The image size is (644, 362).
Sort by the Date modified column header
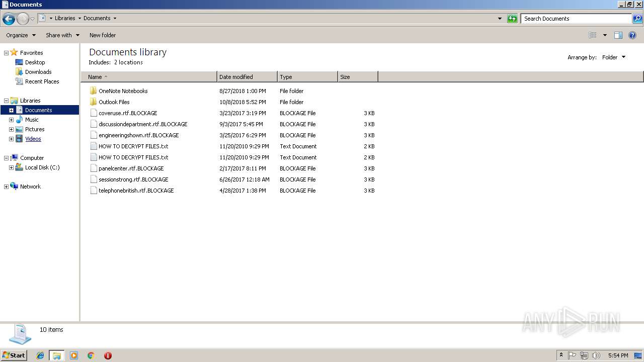pos(247,77)
